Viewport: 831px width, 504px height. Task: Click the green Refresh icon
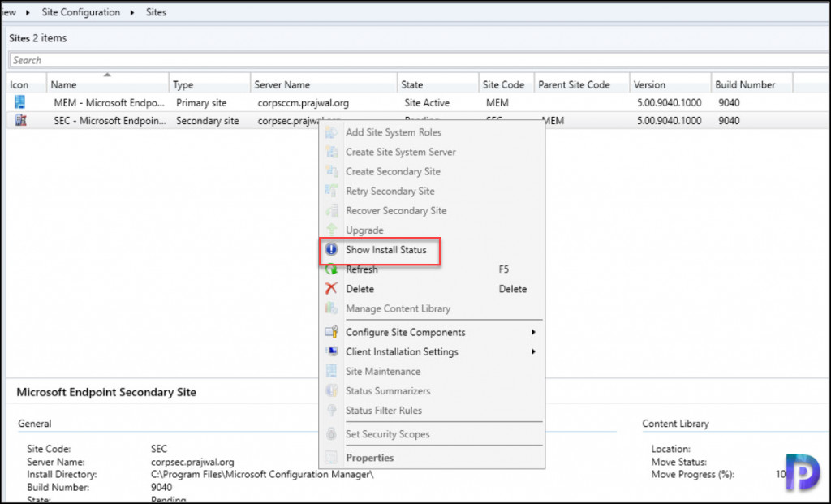point(331,269)
